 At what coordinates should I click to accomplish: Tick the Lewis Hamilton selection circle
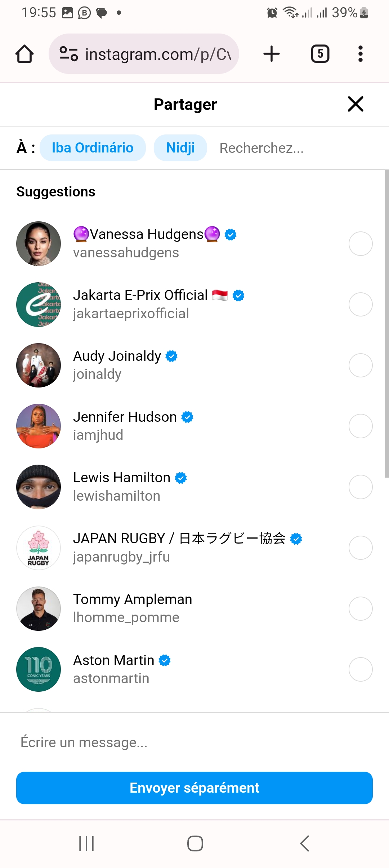[x=361, y=487]
